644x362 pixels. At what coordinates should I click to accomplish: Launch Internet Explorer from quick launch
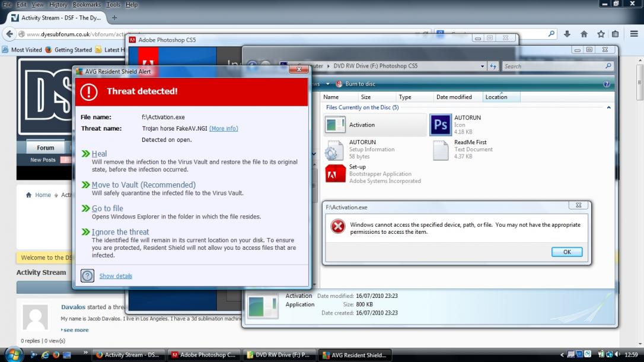[45, 355]
